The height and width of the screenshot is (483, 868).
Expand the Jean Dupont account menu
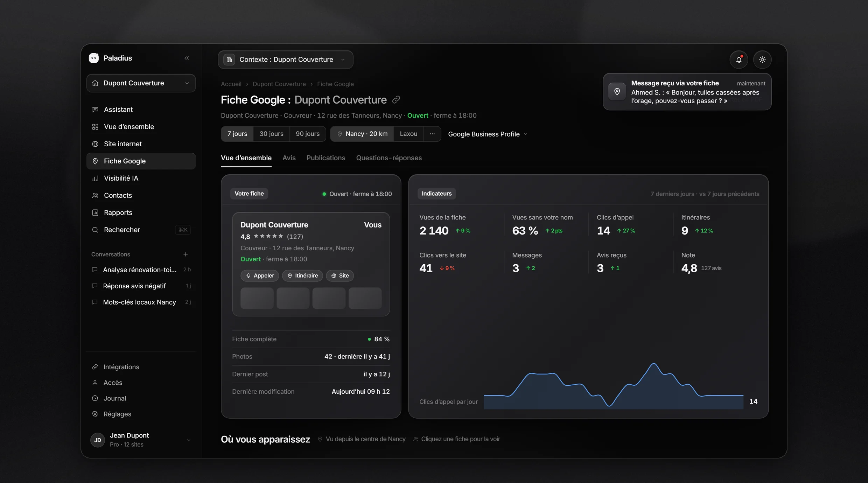pyautogui.click(x=188, y=440)
